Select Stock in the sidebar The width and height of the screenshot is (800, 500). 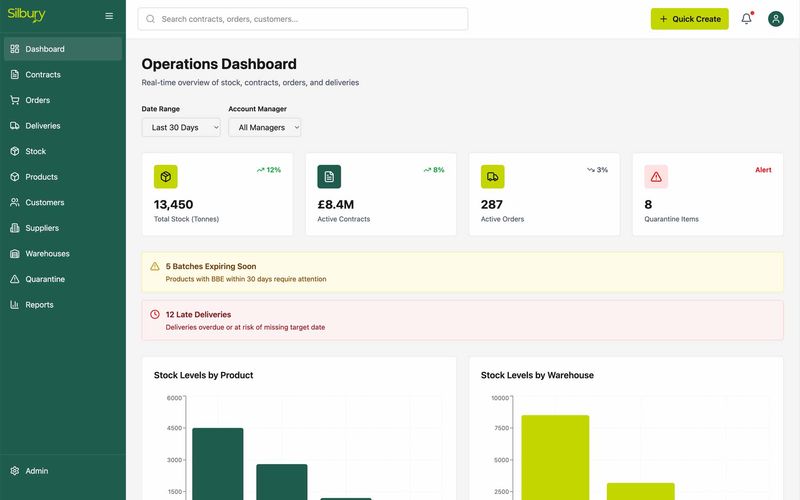point(63,151)
